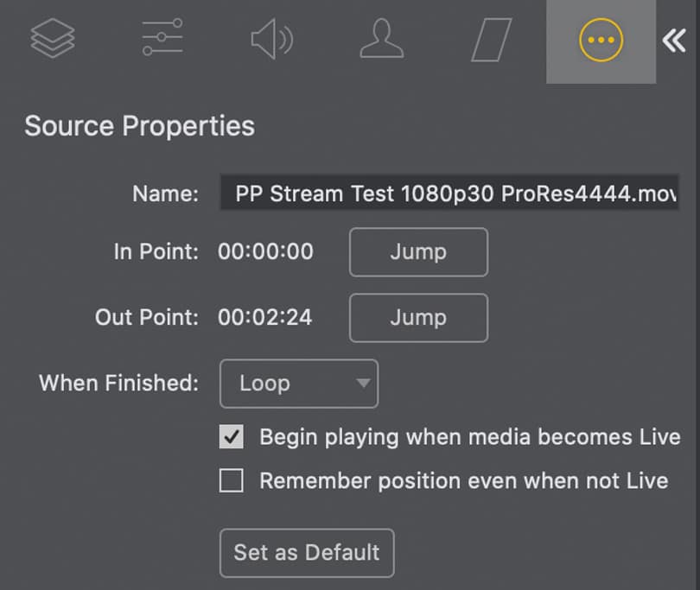This screenshot has height=590, width=700.
Task: Open the When Finished Loop dropdown
Action: click(298, 384)
